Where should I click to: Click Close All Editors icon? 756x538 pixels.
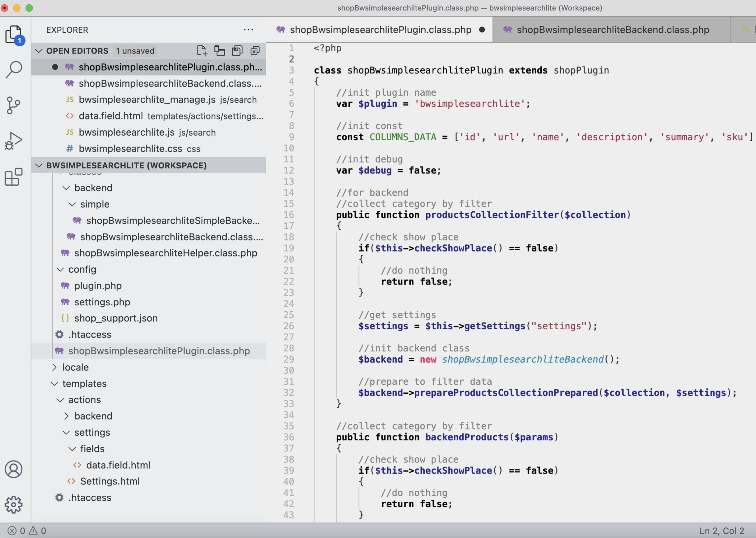click(255, 51)
